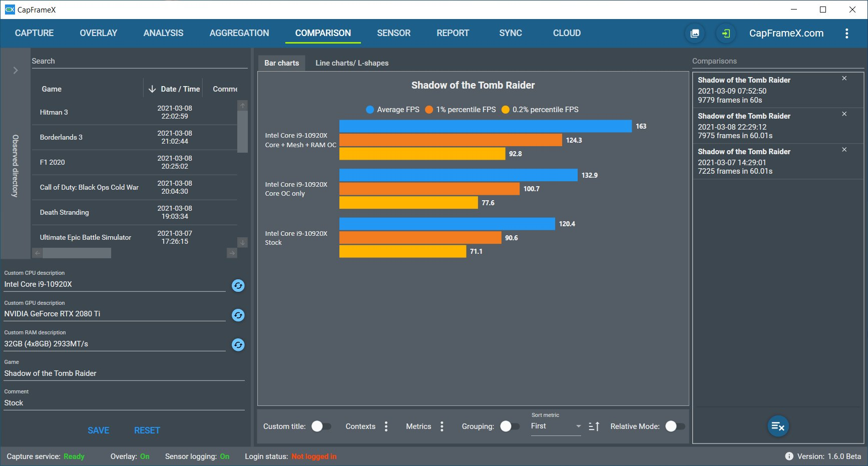Switch to the AGGREGATION tab

point(239,33)
